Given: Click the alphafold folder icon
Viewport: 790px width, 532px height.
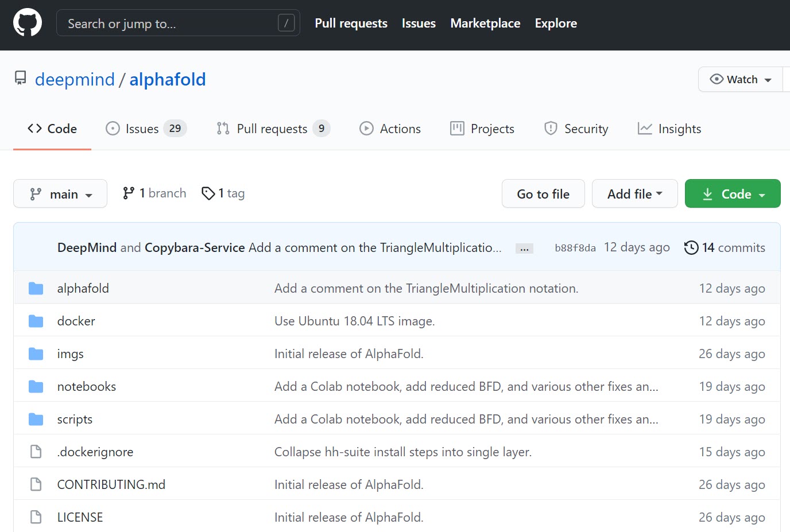Looking at the screenshot, I should click(36, 288).
